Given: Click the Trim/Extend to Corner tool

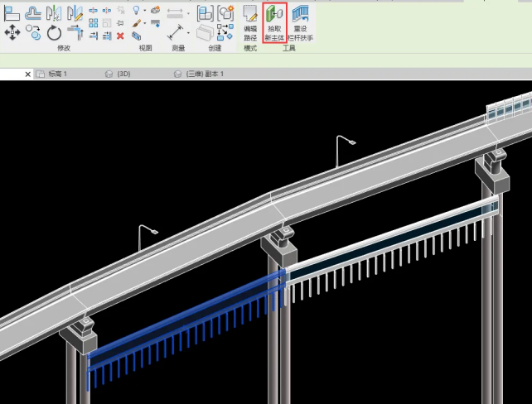Looking at the screenshot, I should click(75, 32).
